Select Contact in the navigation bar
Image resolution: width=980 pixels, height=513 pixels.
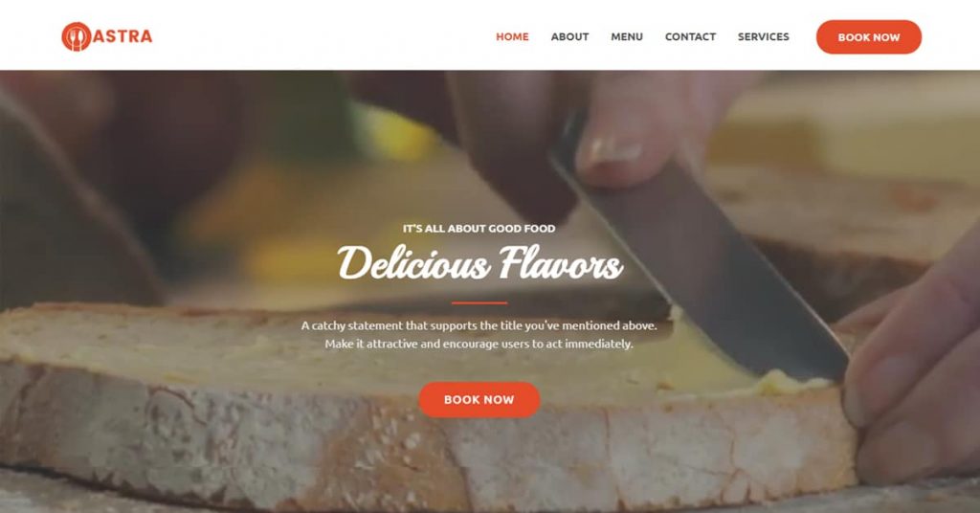click(x=690, y=37)
